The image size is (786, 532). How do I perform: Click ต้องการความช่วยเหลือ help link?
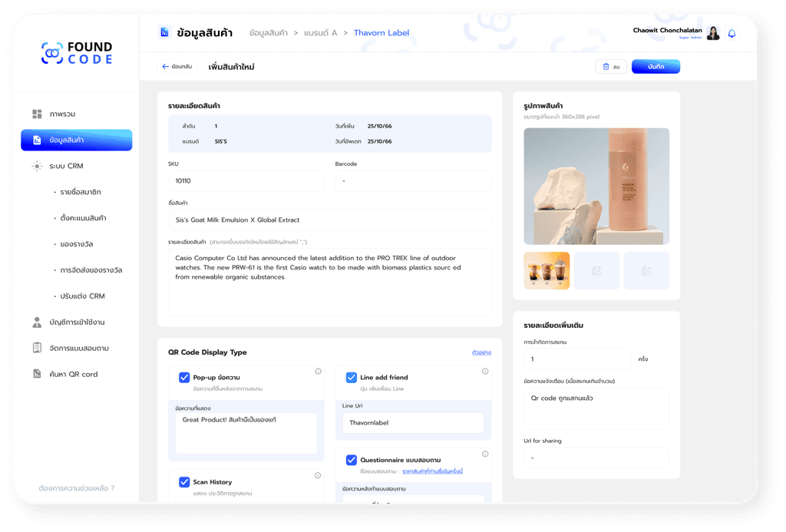(77, 488)
